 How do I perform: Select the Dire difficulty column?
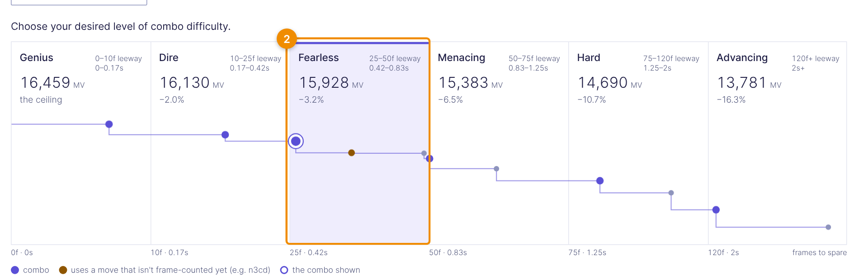(x=220, y=143)
